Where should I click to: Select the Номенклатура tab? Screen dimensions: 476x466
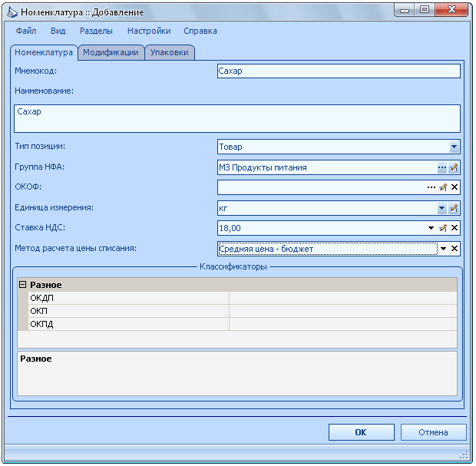[44, 52]
